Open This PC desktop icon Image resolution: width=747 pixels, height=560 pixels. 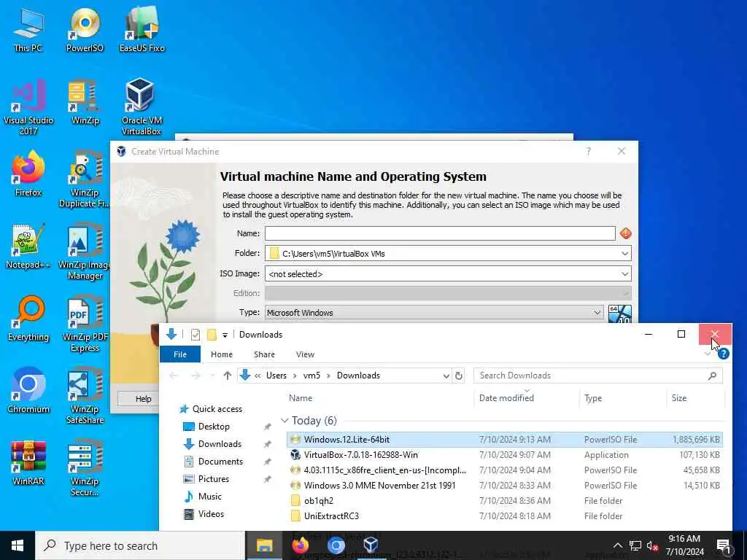[x=28, y=29]
